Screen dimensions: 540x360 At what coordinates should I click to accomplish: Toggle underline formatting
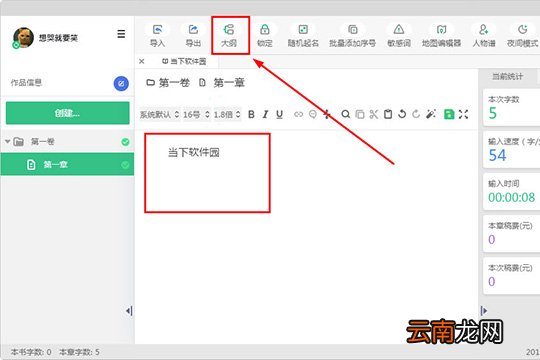(x=279, y=114)
